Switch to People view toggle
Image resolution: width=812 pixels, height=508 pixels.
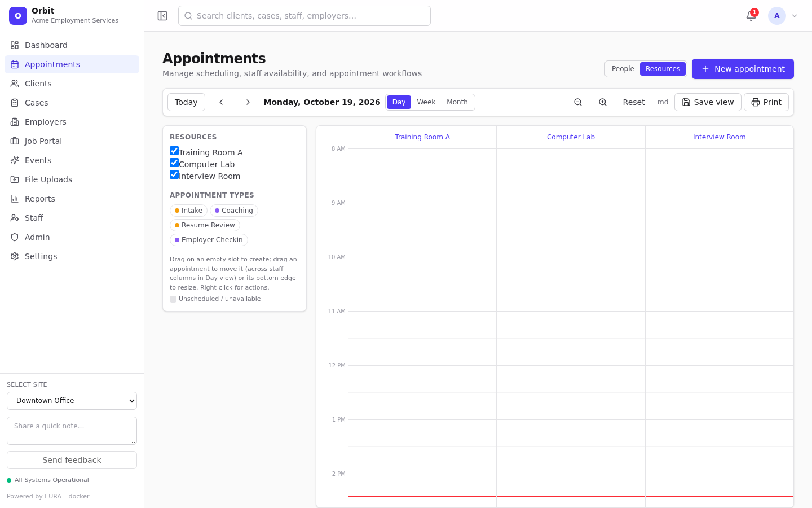[623, 69]
